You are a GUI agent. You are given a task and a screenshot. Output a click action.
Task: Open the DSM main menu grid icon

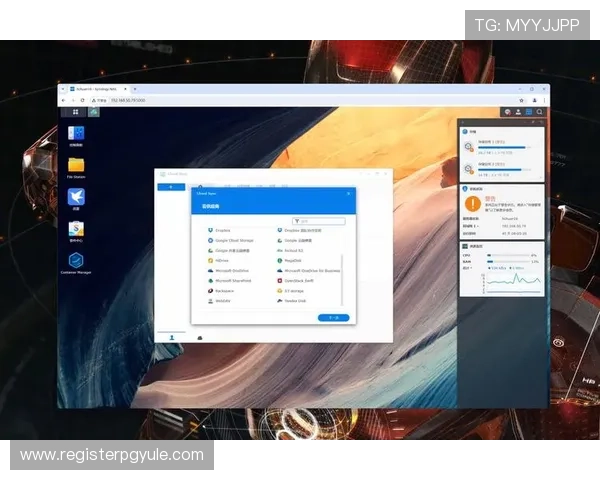click(75, 112)
